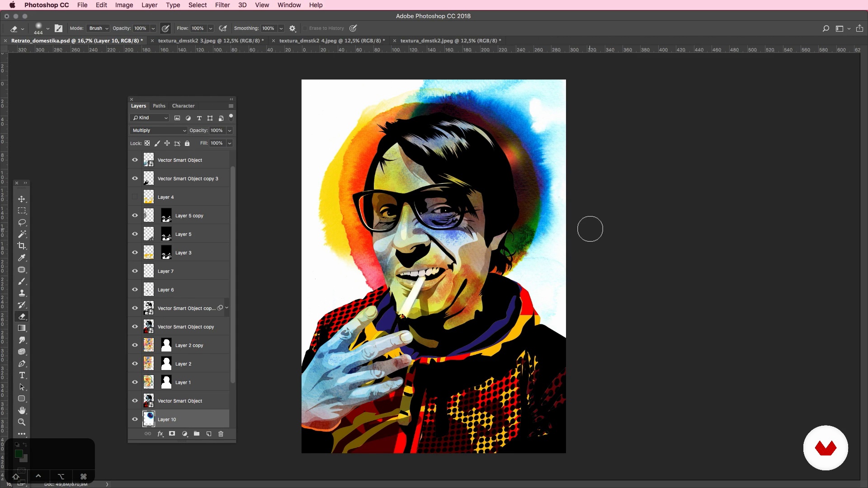Select the Brush tool
This screenshot has height=488, width=868.
pos(22,281)
